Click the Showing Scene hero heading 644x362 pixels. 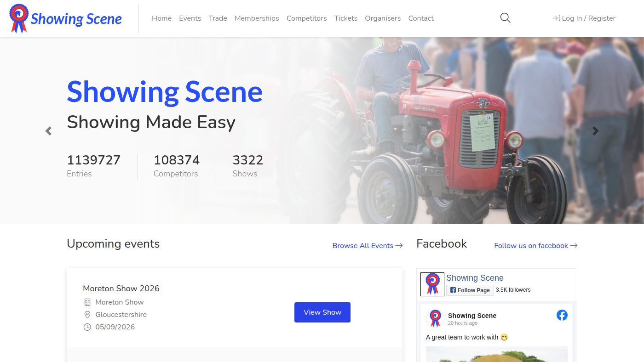165,92
